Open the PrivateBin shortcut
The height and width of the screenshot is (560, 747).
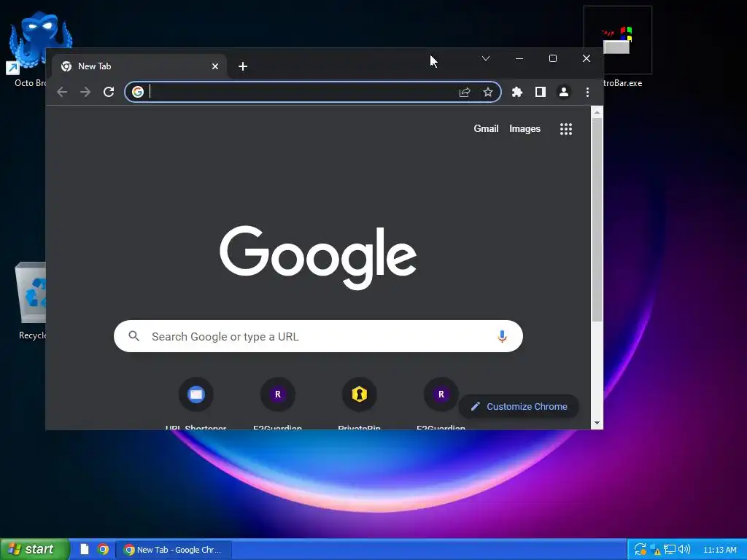click(359, 402)
